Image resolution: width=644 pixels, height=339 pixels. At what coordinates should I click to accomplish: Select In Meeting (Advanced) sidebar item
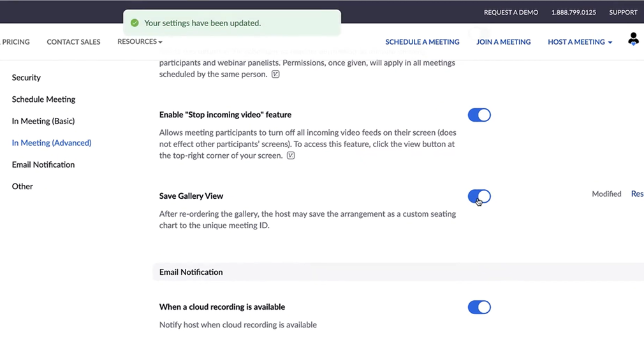click(x=52, y=143)
